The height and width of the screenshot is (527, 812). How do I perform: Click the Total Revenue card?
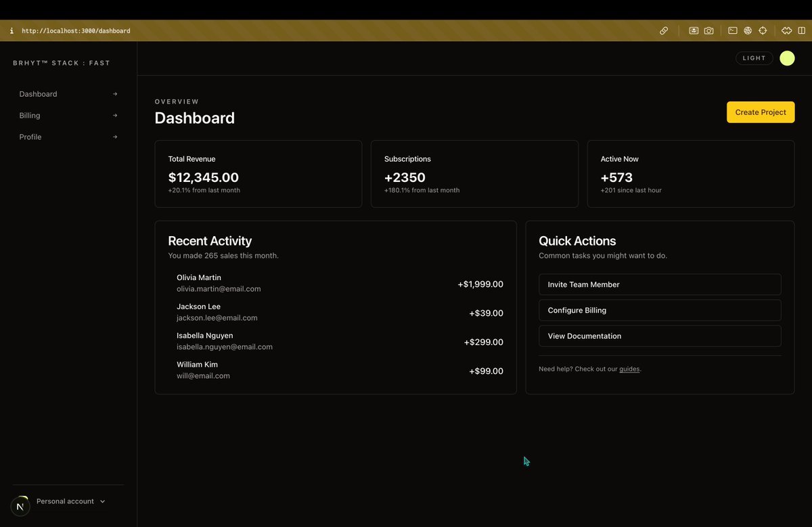(x=258, y=174)
